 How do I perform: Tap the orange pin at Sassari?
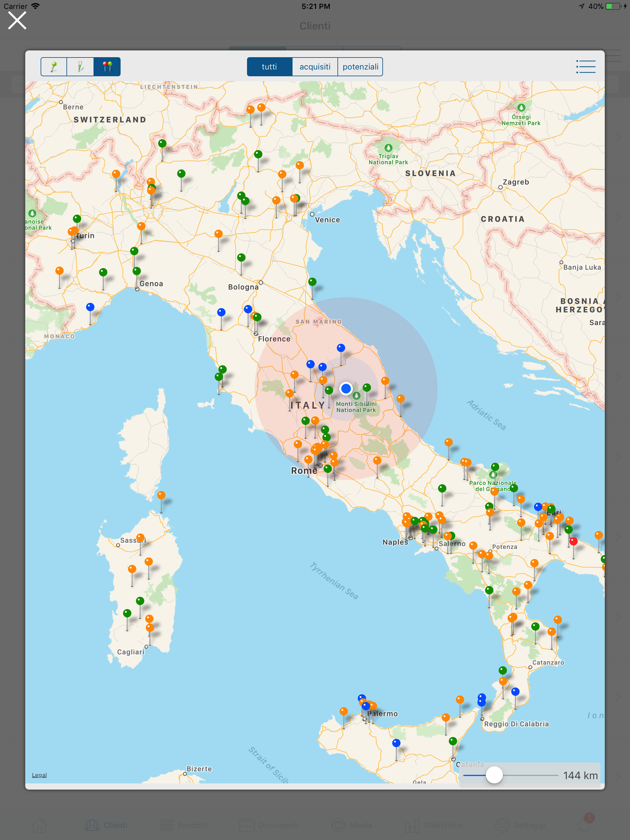click(x=140, y=538)
